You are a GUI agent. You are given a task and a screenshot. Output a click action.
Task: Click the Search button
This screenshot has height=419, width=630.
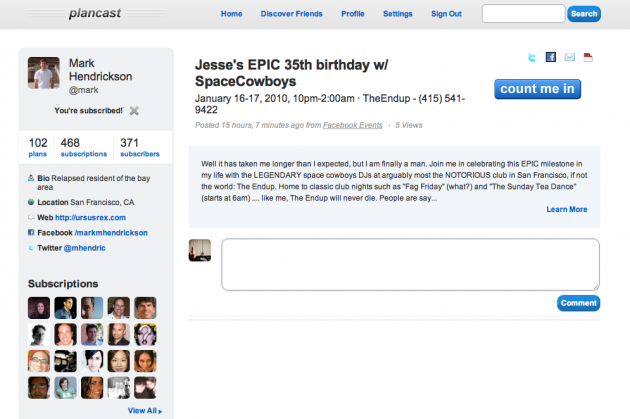click(583, 14)
